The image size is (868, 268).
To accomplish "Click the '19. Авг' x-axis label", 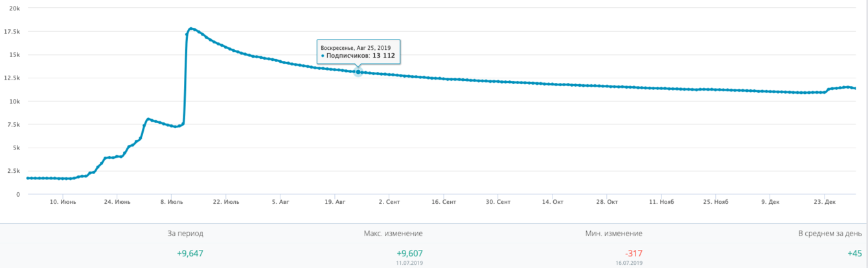I will click(334, 202).
